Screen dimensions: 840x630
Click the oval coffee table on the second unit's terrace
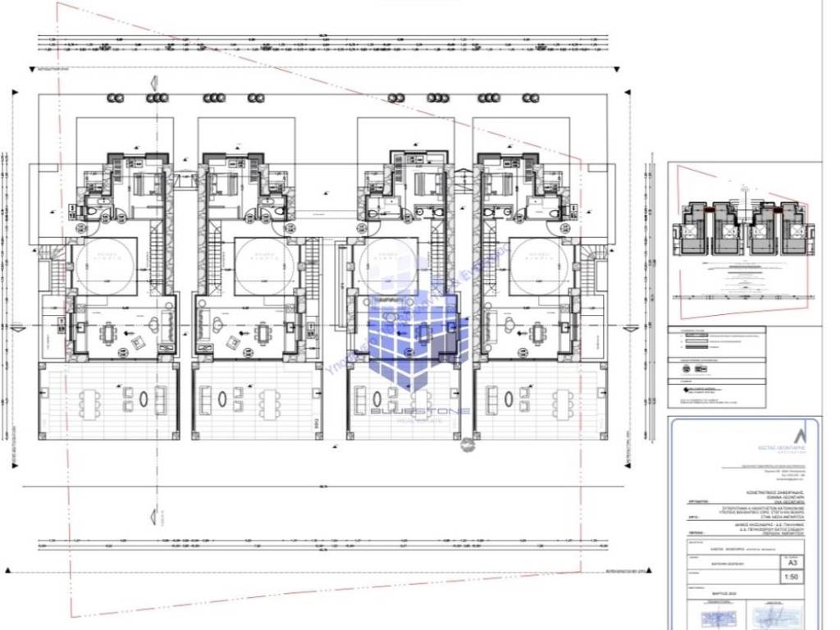(224, 400)
